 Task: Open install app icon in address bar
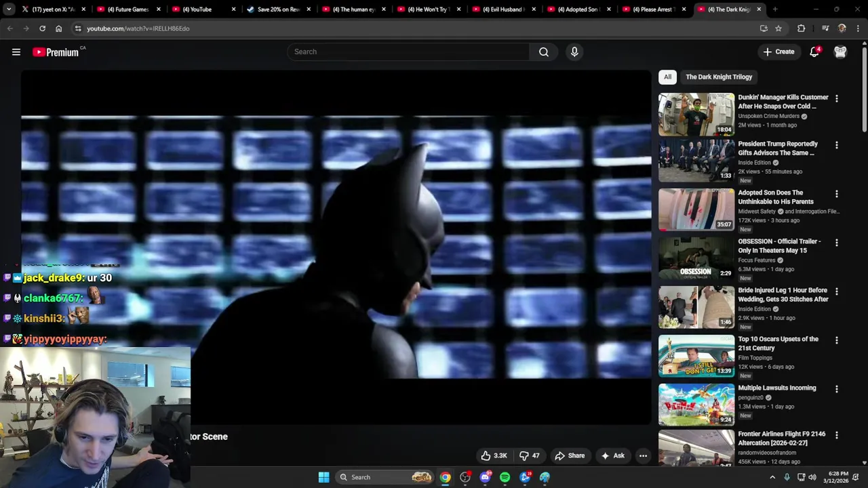tap(764, 28)
